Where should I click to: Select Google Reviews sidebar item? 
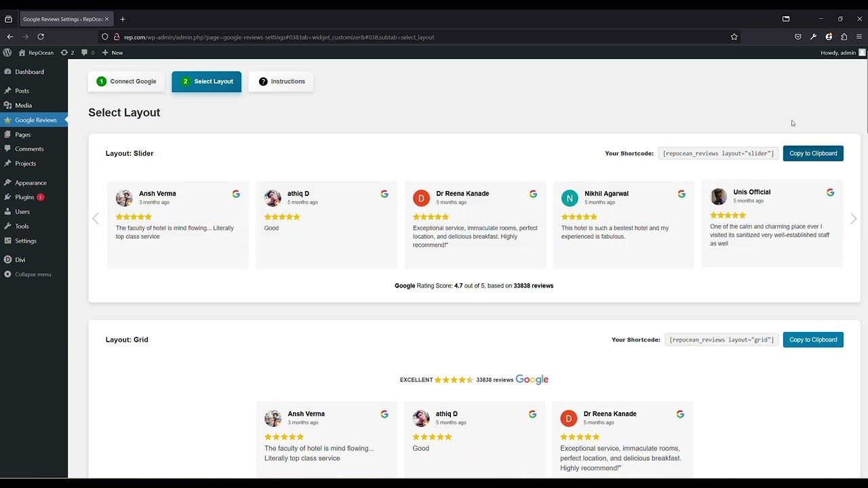tap(35, 120)
